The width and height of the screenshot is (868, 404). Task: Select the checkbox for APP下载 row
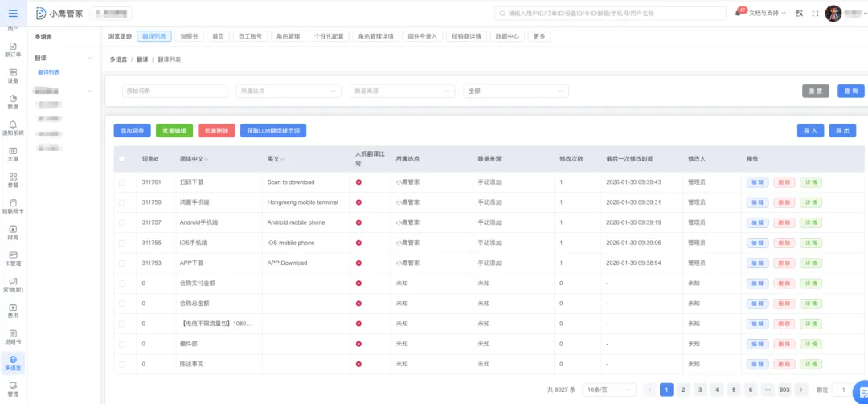[122, 263]
